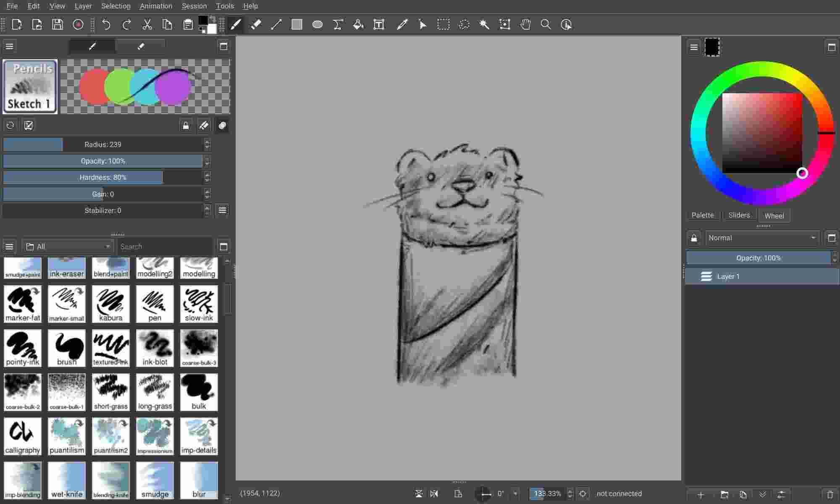The height and width of the screenshot is (504, 840).
Task: Switch to the Palette color tab
Action: coord(702,215)
